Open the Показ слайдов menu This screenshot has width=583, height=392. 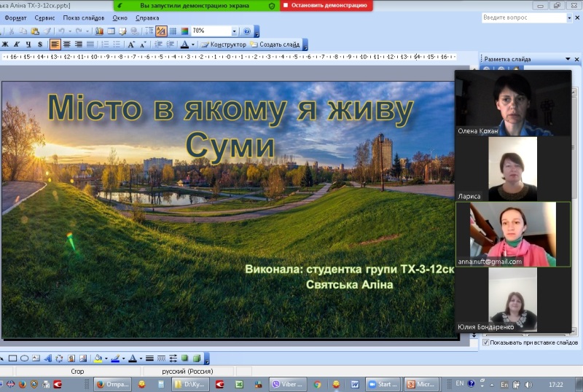click(83, 17)
